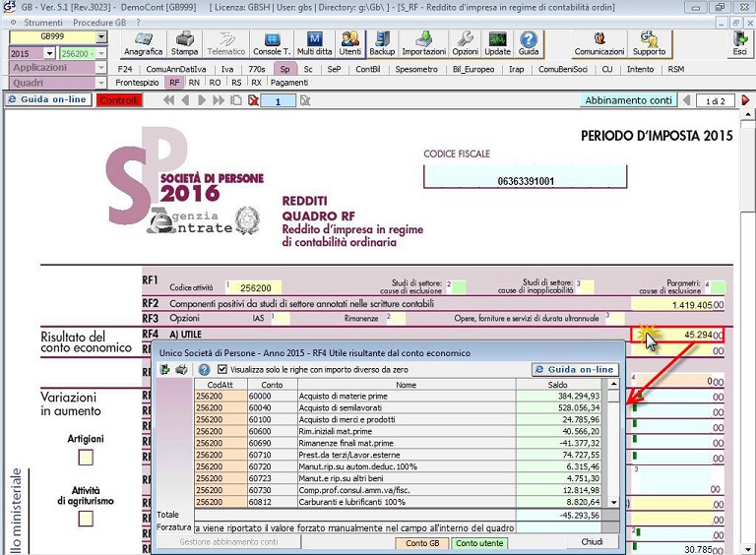This screenshot has width=756, height=555.
Task: Click Abbinamento conti button
Action: (x=628, y=100)
